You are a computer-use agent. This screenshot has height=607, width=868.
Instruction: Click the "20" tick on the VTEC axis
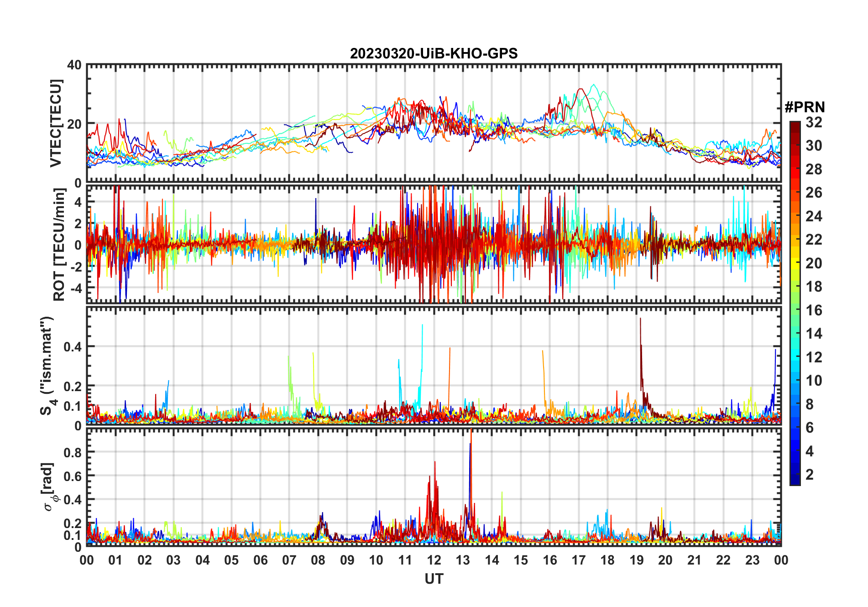point(74,124)
